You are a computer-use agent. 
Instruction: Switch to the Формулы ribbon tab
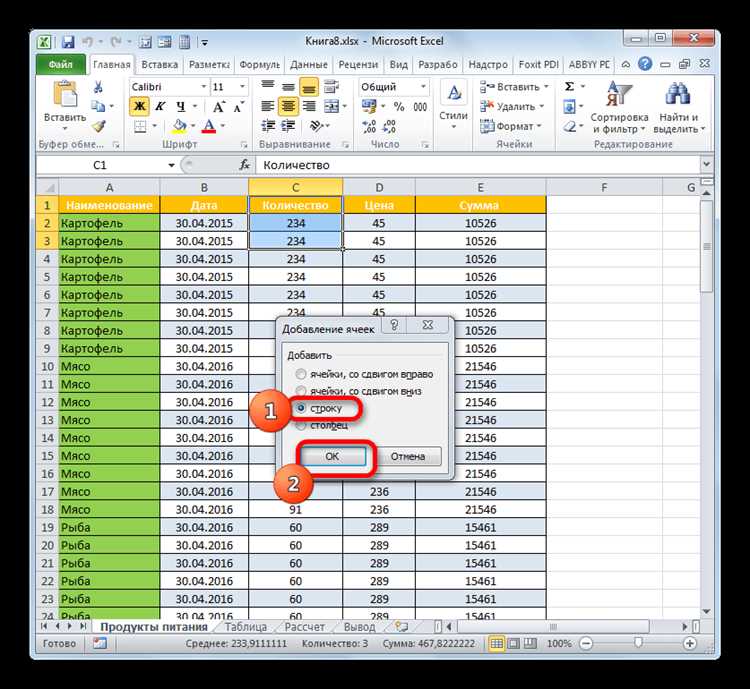tap(259, 64)
